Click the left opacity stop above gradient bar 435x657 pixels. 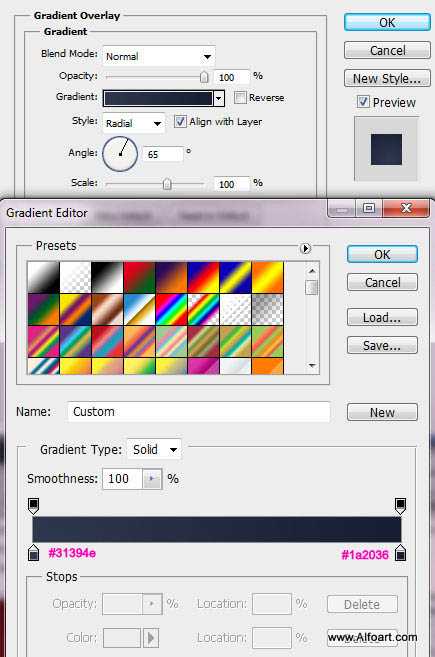point(34,506)
